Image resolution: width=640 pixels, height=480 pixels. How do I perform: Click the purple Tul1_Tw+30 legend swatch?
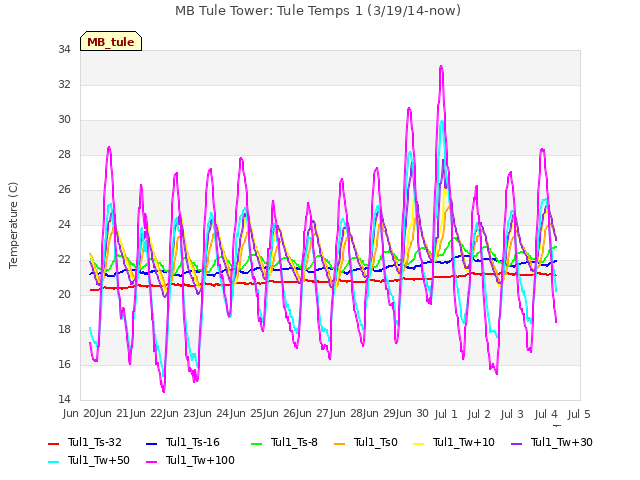coord(516,443)
